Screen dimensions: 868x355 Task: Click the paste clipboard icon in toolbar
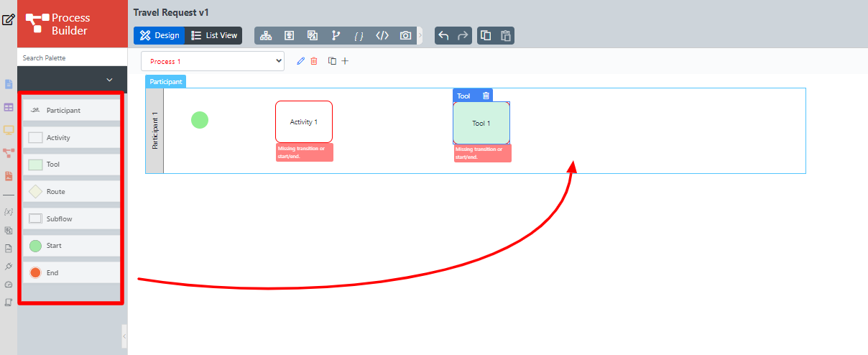[x=505, y=36]
